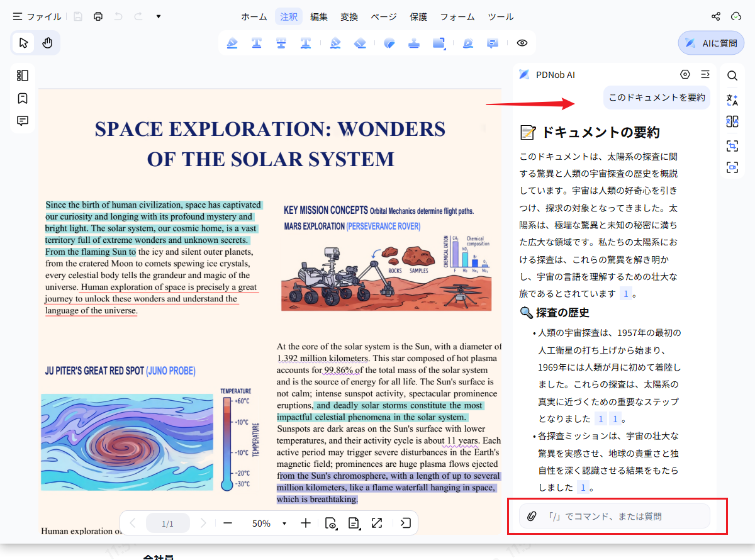Collapse the PDNob AI panel

[705, 74]
